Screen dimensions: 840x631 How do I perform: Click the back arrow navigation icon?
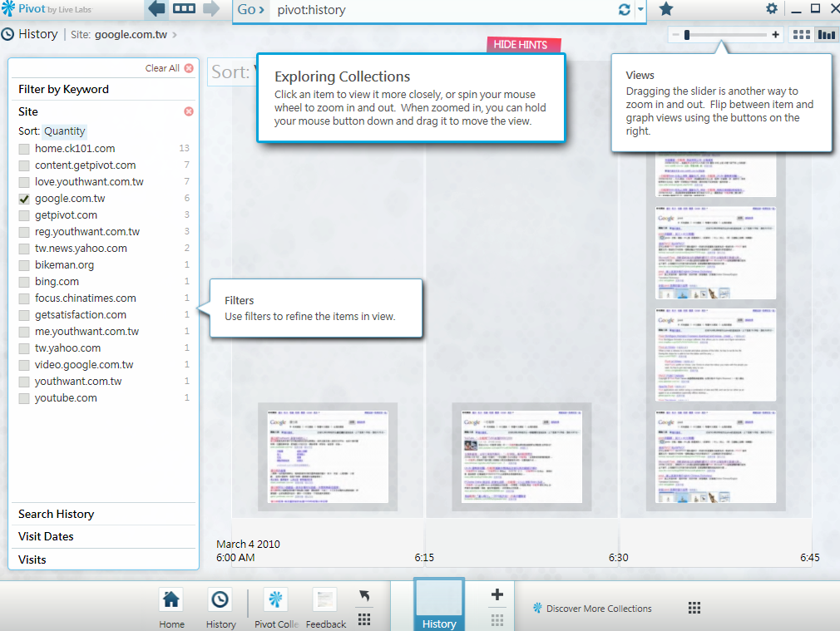click(156, 8)
